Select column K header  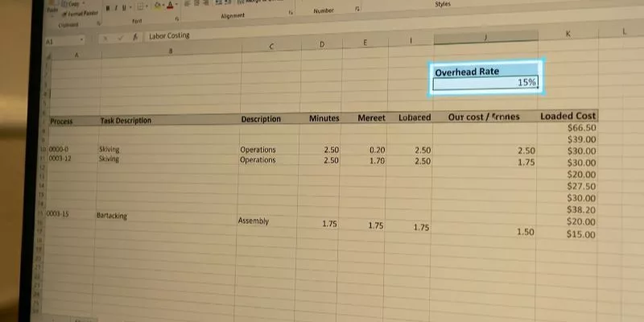point(568,34)
